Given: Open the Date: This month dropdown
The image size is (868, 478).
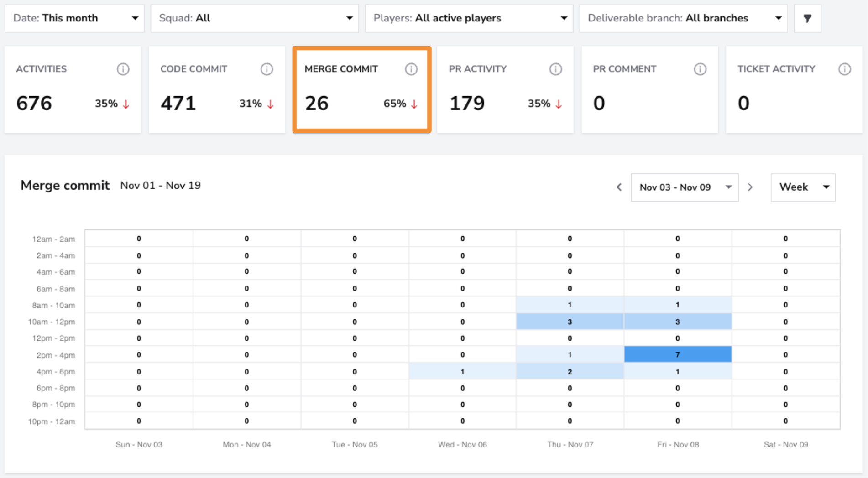Looking at the screenshot, I should coord(74,18).
